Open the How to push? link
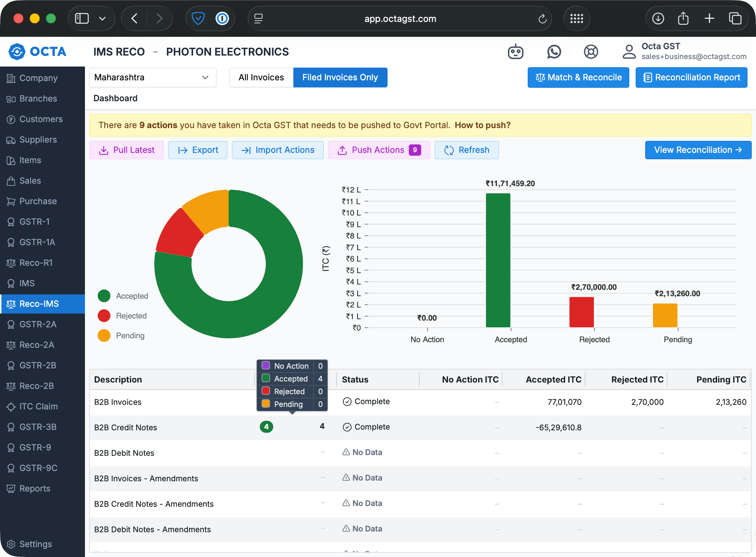Viewport: 756px width, 557px height. click(x=482, y=125)
